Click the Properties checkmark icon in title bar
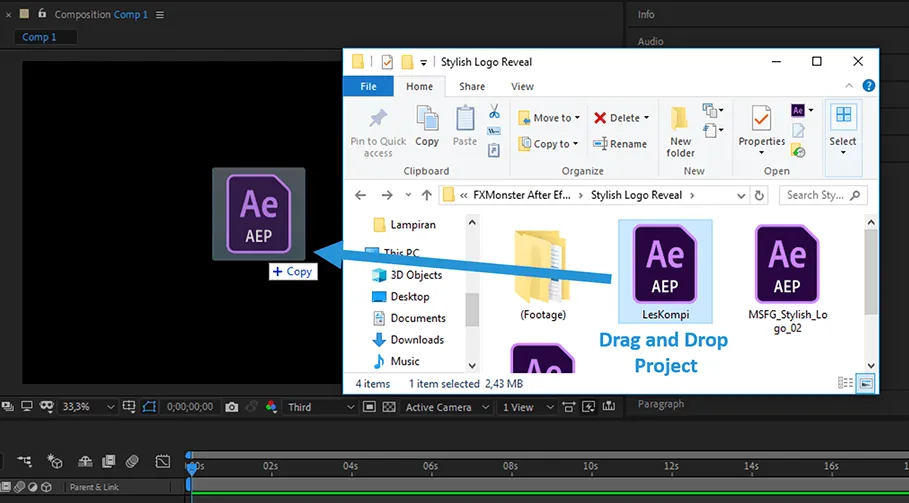The image size is (909, 503). [x=387, y=61]
